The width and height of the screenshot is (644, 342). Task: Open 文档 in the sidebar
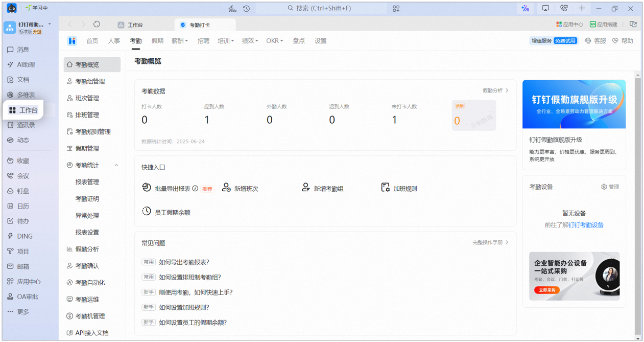tap(18, 80)
